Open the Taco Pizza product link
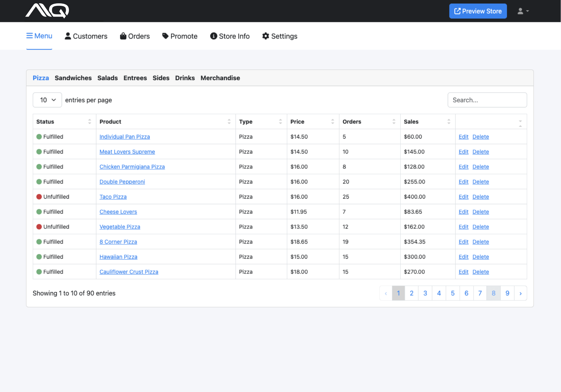 (113, 197)
